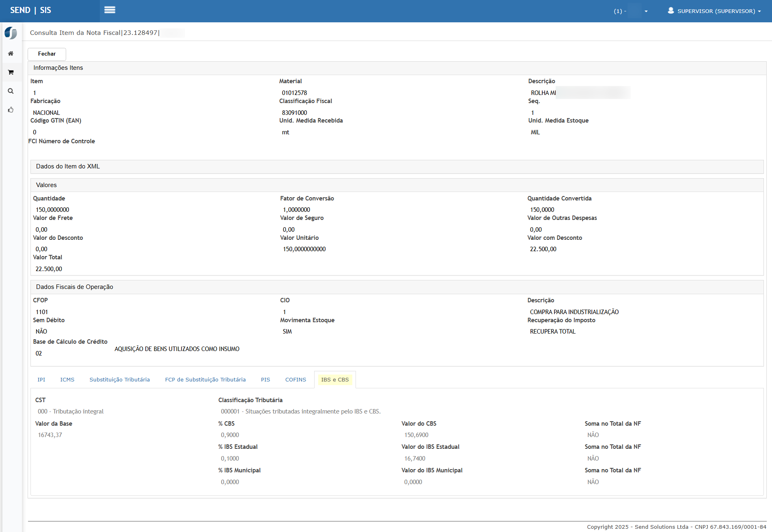
Task: Select the thumbs-up icon in the sidebar
Action: [x=11, y=110]
